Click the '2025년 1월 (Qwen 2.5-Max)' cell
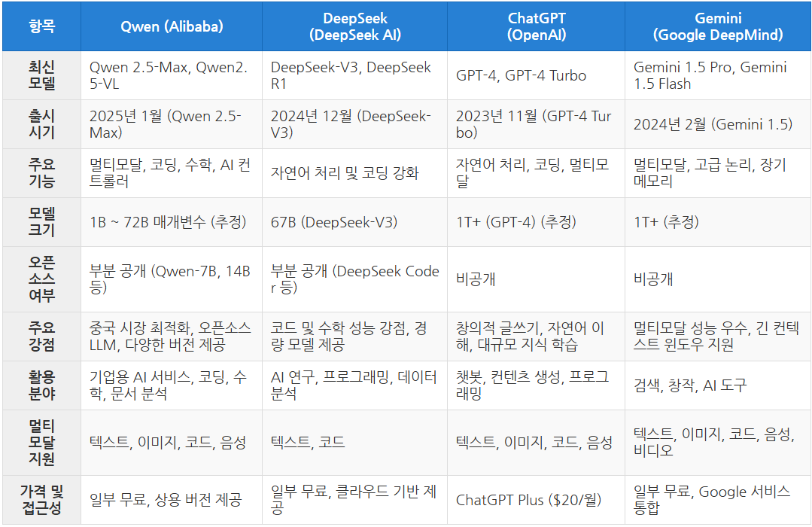 [172, 124]
